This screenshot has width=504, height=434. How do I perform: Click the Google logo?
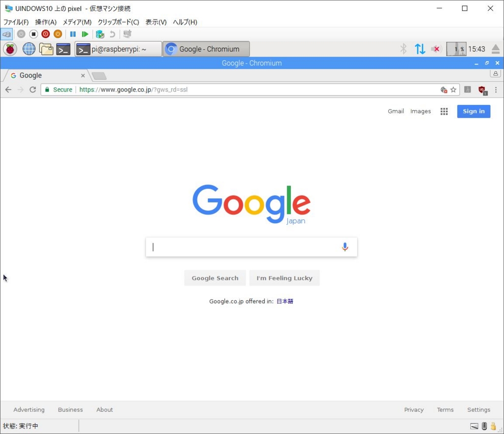coord(252,204)
